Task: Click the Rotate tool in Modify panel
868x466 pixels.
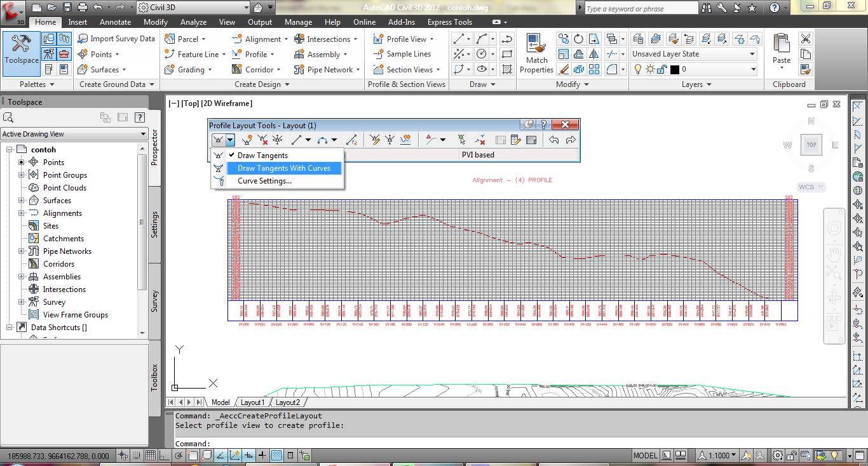Action: point(578,39)
